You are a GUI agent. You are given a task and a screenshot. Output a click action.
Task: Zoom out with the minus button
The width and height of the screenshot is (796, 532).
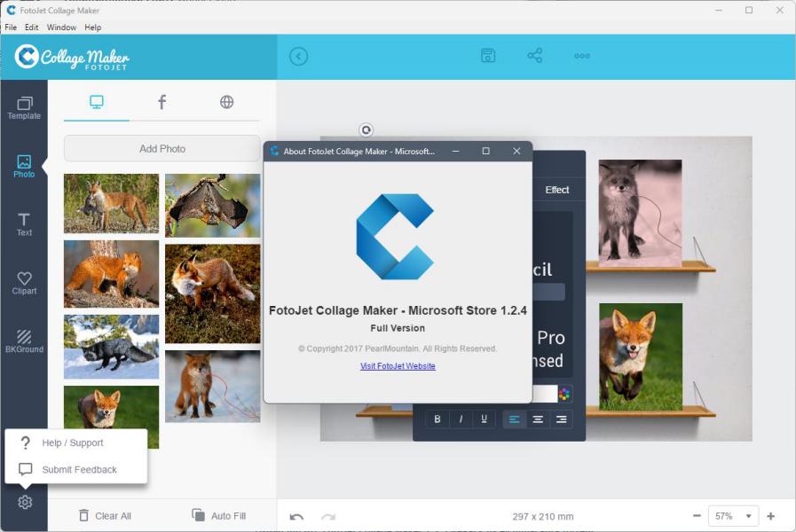(697, 516)
